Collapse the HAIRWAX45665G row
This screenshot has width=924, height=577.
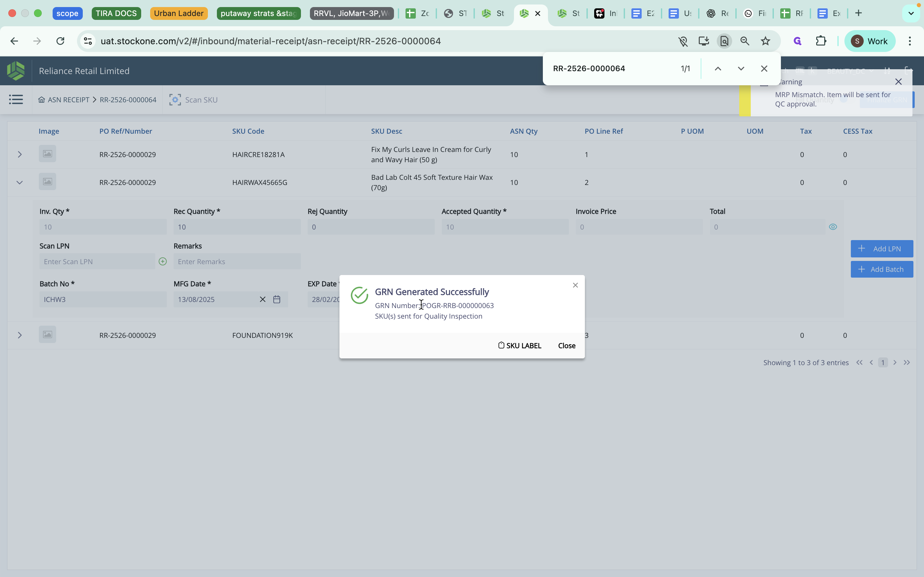(x=20, y=182)
